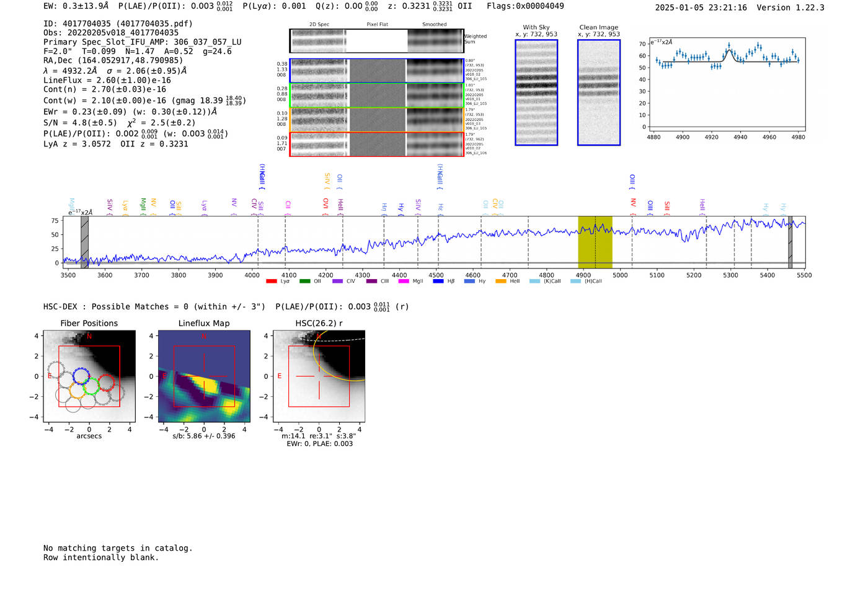
Task: Click the λ = 4932.2Å line
Action: pyautogui.click(x=115, y=71)
